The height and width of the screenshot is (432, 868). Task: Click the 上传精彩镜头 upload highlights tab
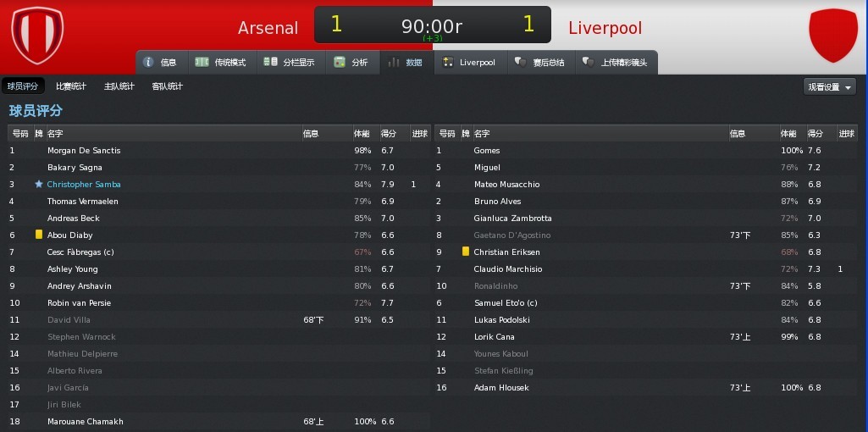616,62
